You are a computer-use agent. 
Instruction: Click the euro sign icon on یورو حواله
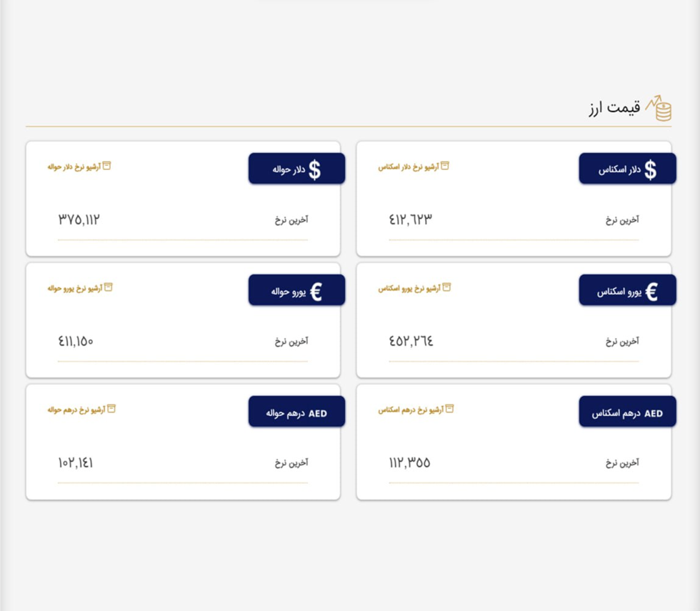pos(316,292)
